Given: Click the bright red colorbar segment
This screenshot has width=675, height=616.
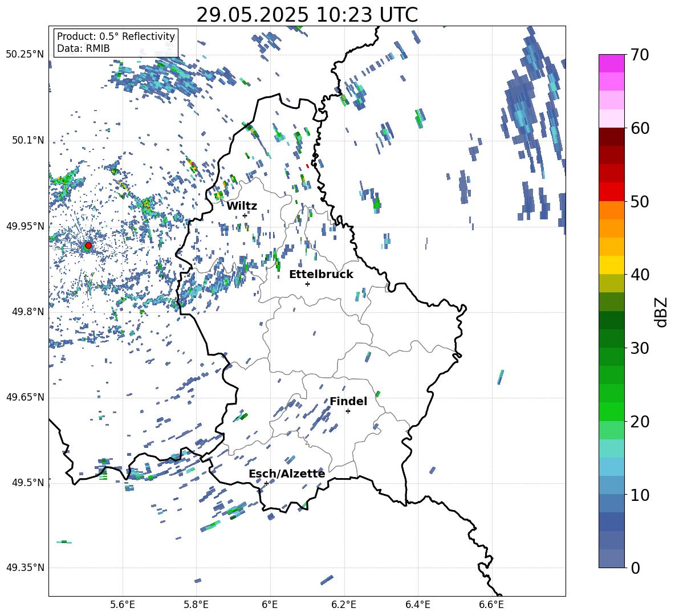Looking at the screenshot, I should click(x=611, y=192).
